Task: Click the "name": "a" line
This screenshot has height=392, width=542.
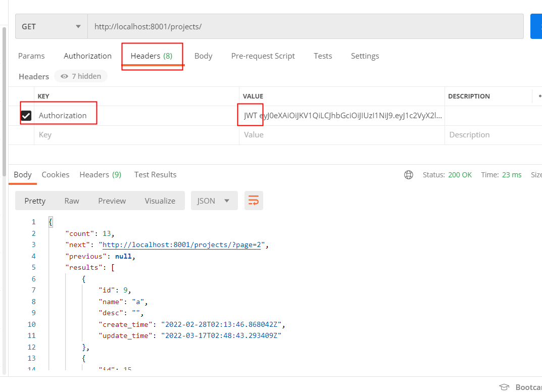Action: (x=123, y=302)
